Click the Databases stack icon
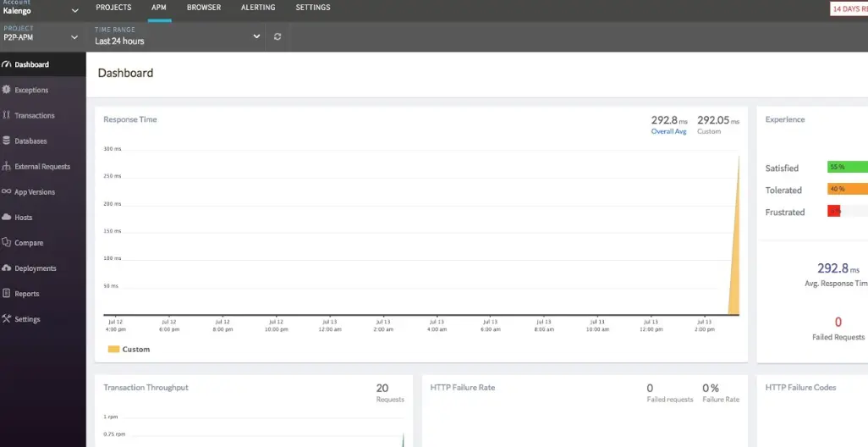Screen dimensions: 868x447 point(7,141)
